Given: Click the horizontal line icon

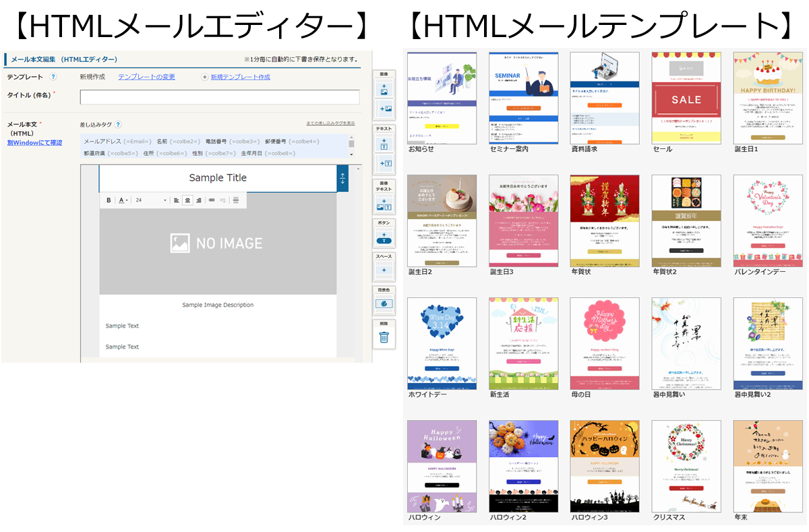Looking at the screenshot, I should click(235, 200).
